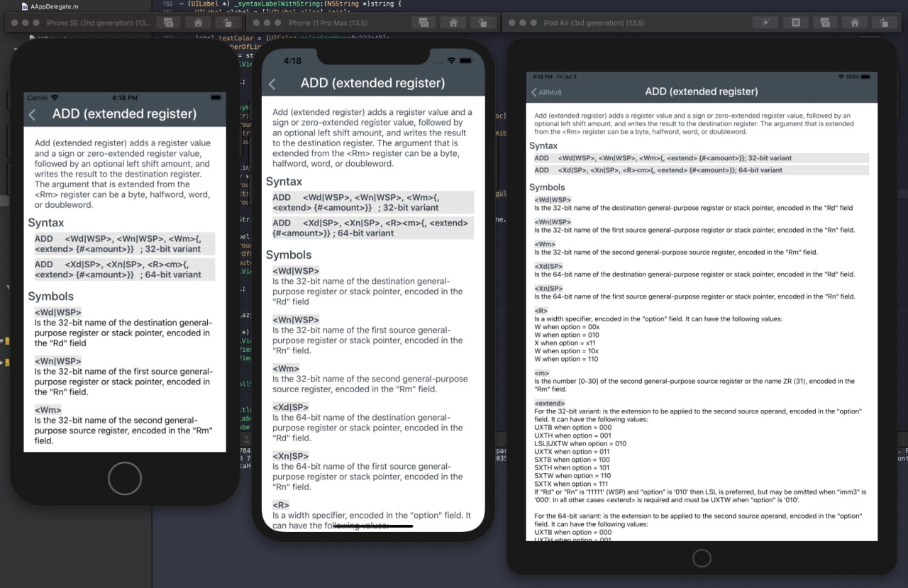Capture a screenshot of iPhone 11 Pro Max
This screenshot has width=908, height=588.
coord(423,22)
